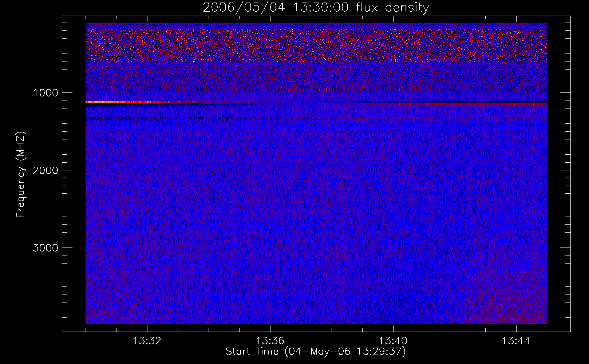Screen dimensions: 589x364
Task: Click the 13:32 time tick label
Action: coord(147,341)
